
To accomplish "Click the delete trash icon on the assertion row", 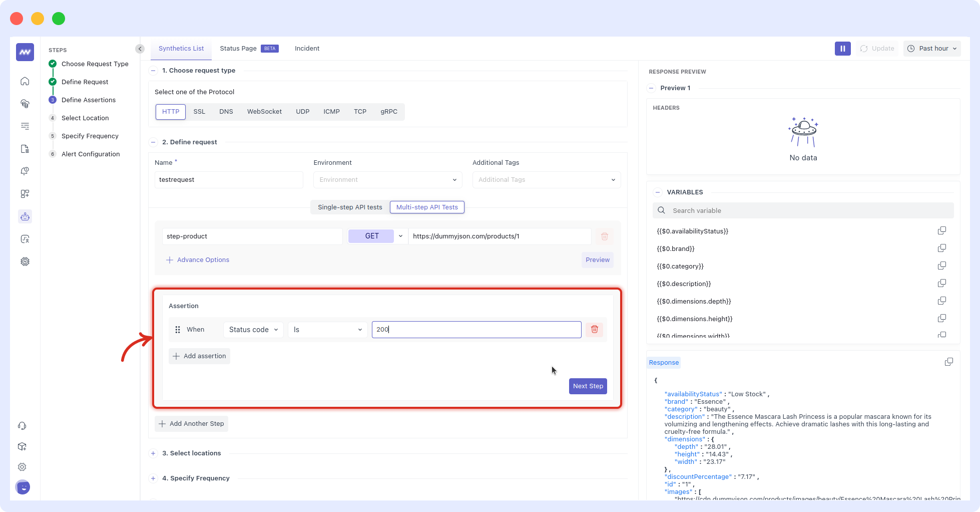I will (x=595, y=329).
